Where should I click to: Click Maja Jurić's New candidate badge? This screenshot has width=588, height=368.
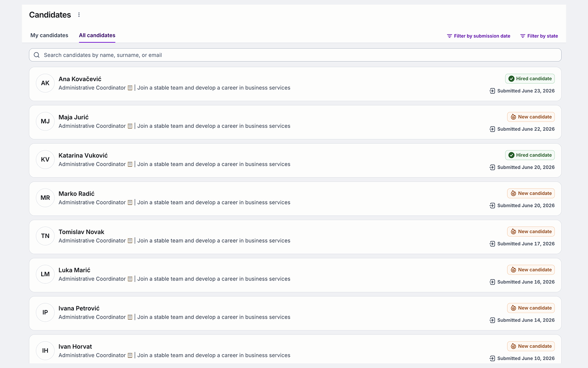point(531,117)
